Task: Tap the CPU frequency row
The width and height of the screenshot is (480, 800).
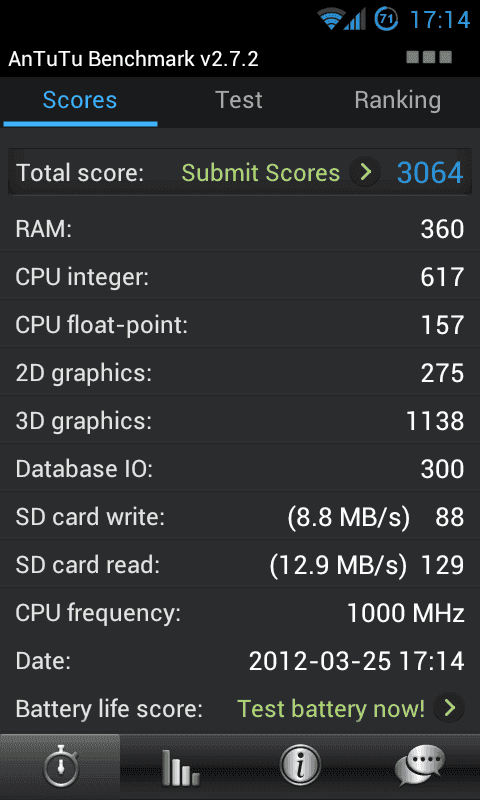Action: click(x=240, y=613)
